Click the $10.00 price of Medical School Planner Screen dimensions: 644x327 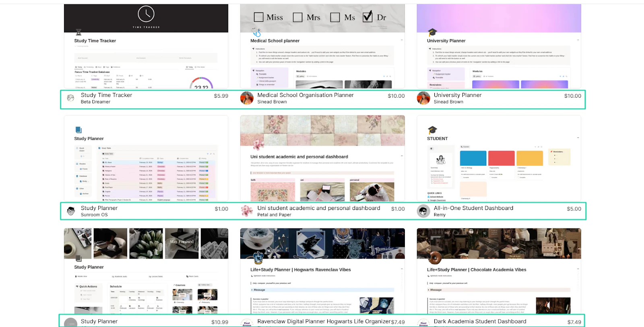396,96
